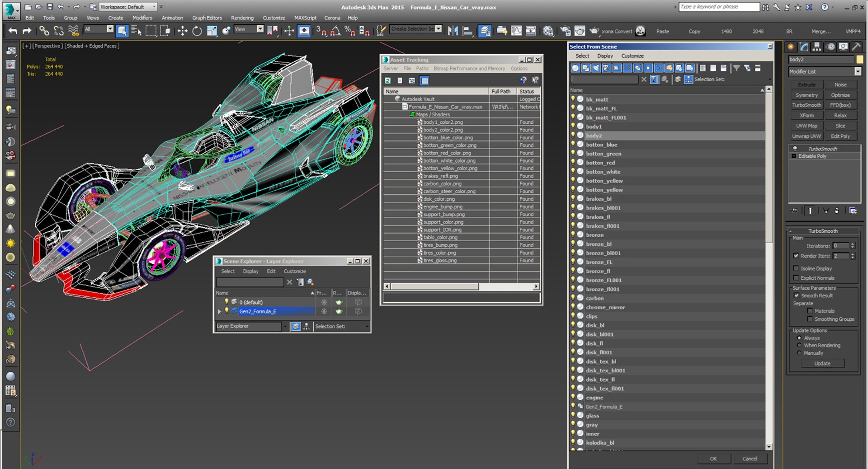Screen dimensions: 868x469
Task: Click the Unwrap UVW modifier button
Action: point(807,136)
